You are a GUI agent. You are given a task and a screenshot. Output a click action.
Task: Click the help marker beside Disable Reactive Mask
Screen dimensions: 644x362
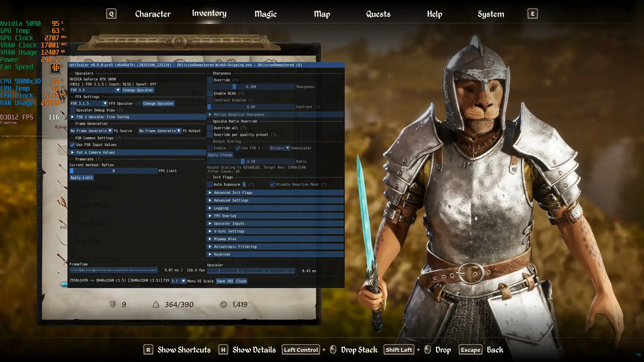(324, 185)
